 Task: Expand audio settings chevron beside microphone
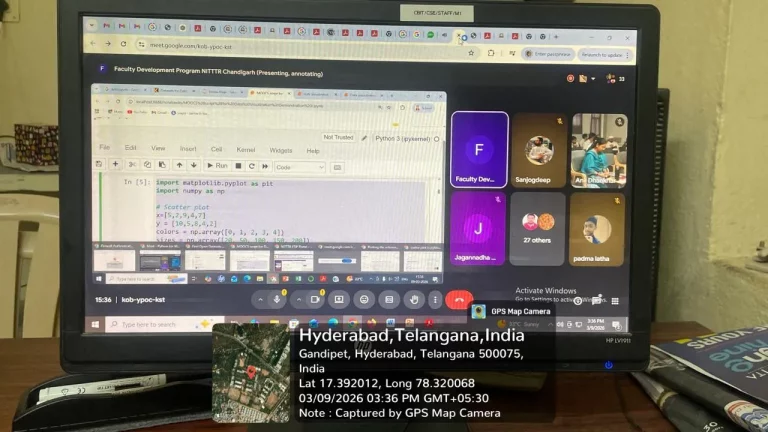[260, 299]
